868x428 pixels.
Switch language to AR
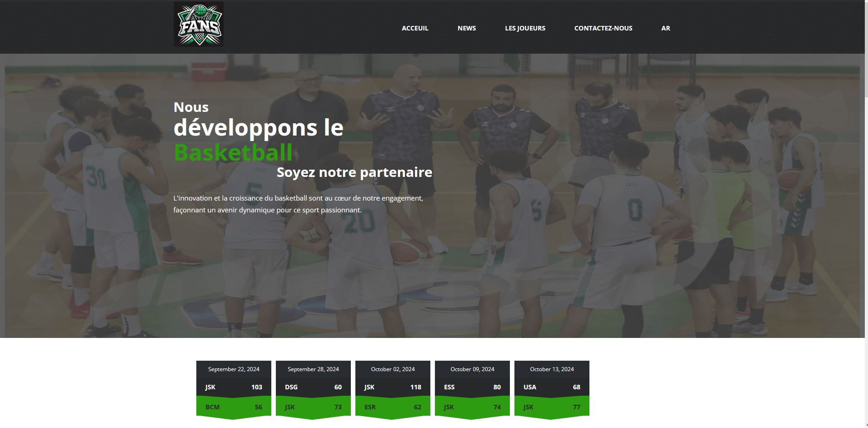point(665,28)
